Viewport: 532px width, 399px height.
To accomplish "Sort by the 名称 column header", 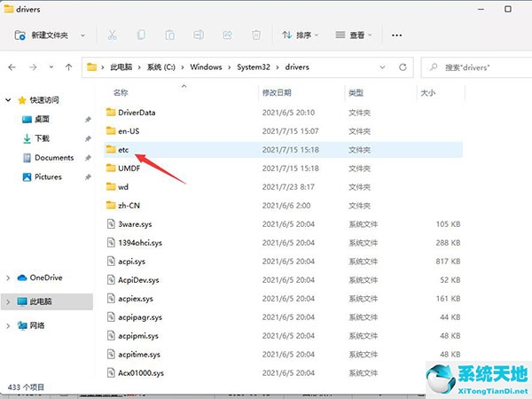I will (x=121, y=92).
